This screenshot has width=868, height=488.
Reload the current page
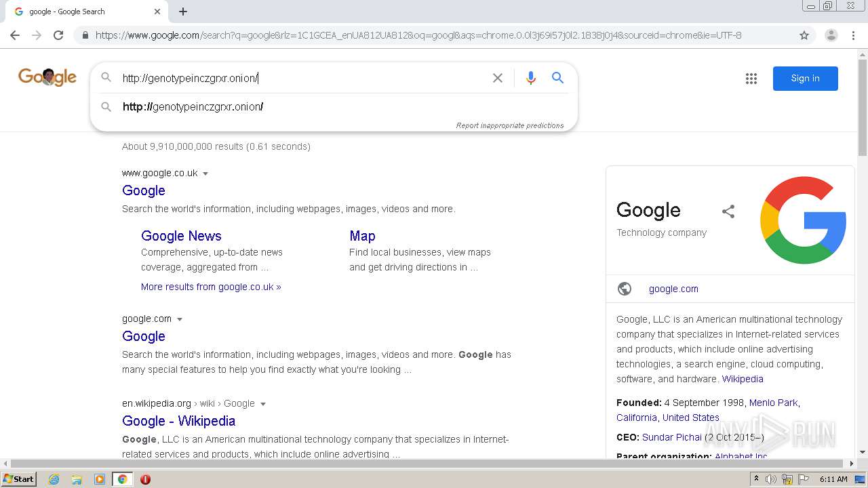[x=58, y=35]
